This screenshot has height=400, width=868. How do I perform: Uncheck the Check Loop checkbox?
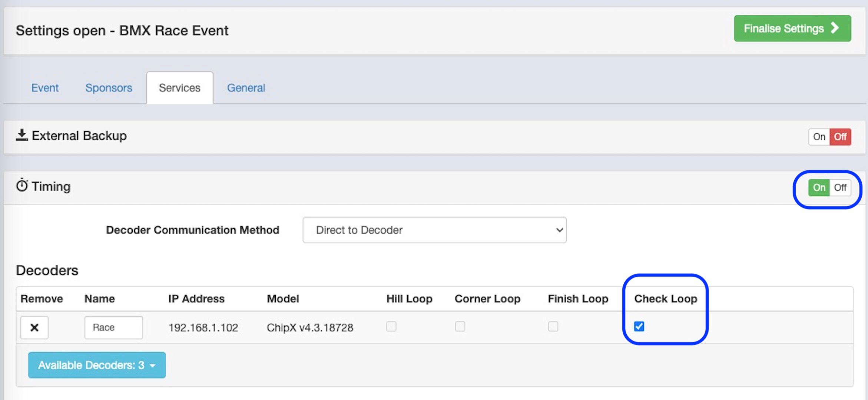coord(639,326)
